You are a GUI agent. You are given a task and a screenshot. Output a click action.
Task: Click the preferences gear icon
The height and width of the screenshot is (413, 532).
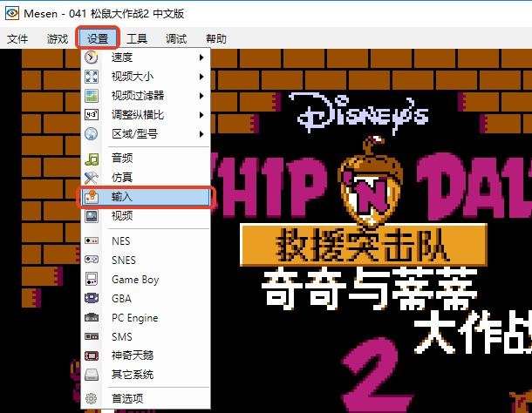coord(92,398)
